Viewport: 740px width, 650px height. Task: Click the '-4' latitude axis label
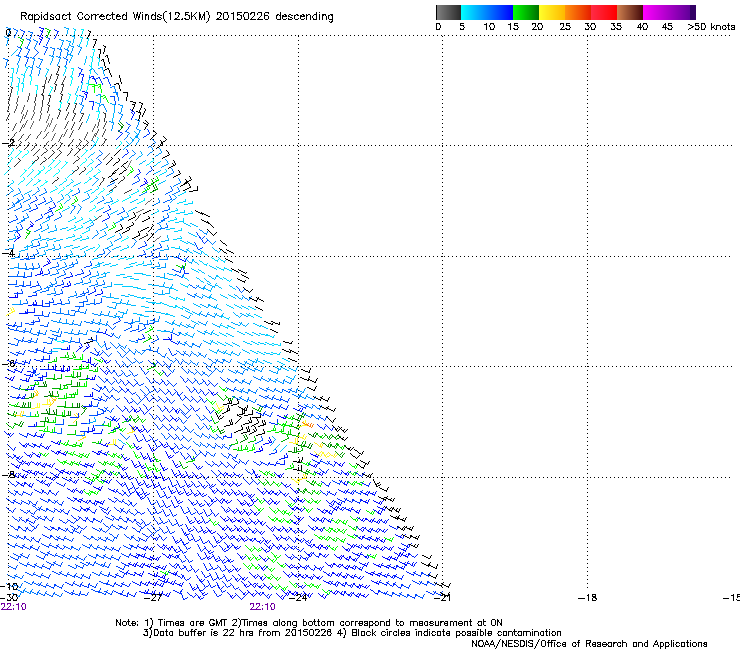point(8,253)
